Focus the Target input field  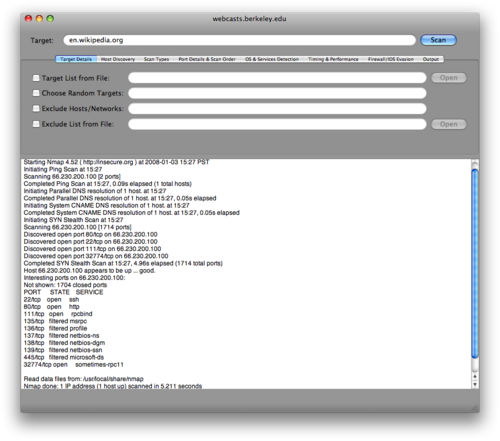(x=239, y=40)
